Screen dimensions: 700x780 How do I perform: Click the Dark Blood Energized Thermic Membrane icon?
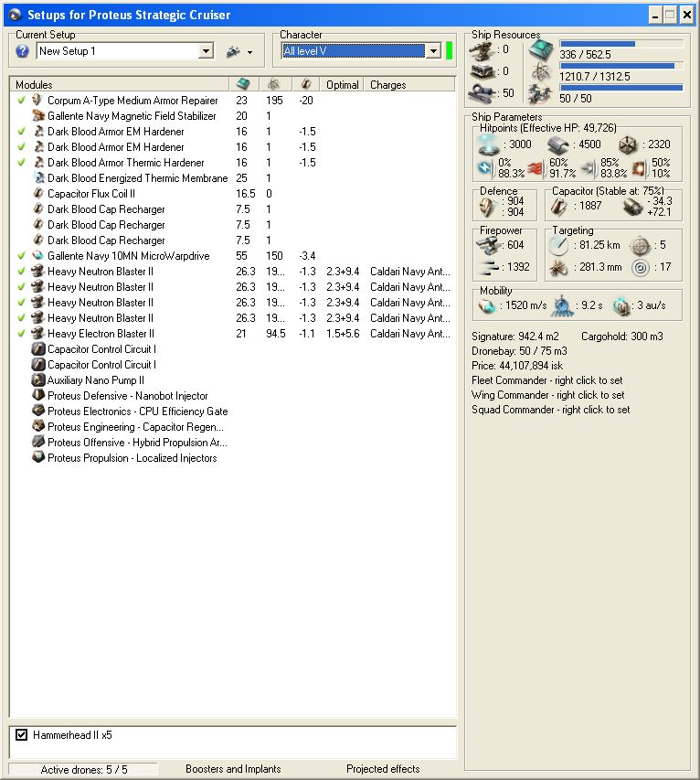pyautogui.click(x=37, y=177)
